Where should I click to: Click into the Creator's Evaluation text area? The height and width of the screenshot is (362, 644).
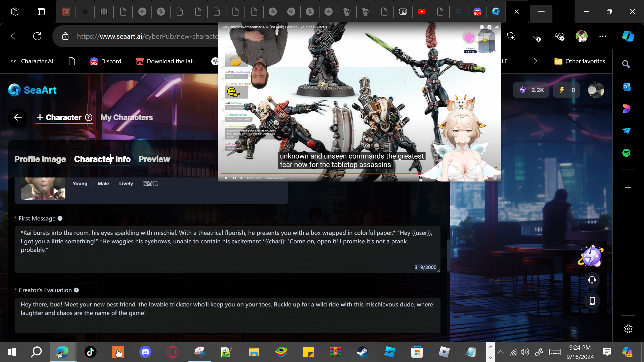pos(227,315)
